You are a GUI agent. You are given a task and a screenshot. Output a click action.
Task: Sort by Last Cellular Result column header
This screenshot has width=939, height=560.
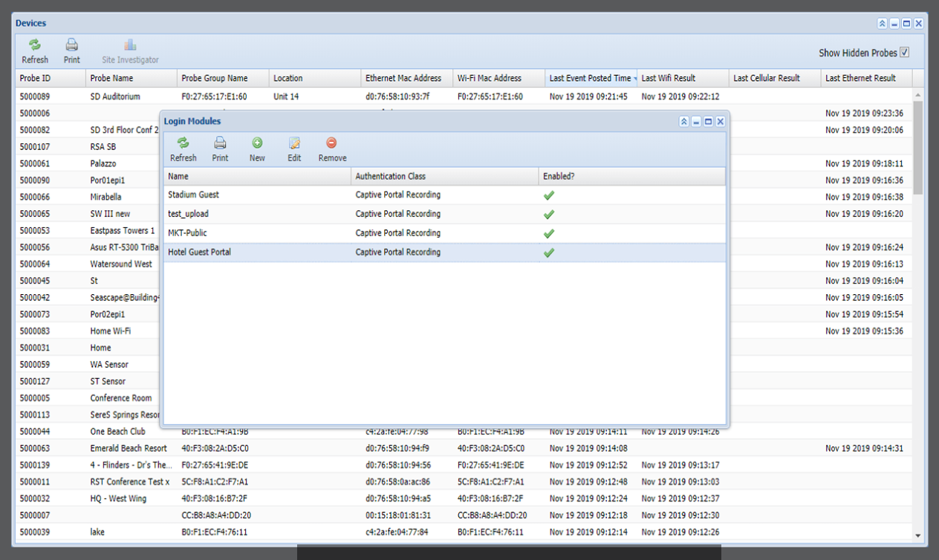pos(775,78)
